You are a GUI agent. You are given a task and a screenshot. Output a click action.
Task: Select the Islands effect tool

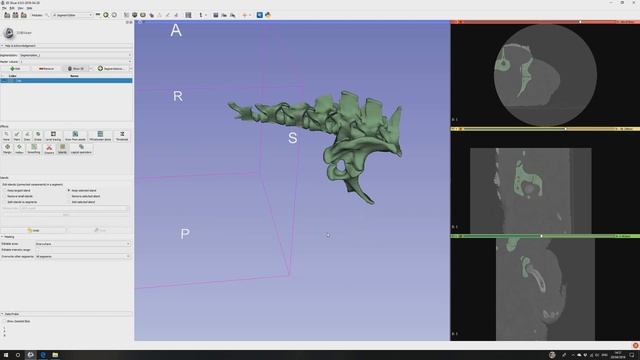[x=62, y=149]
